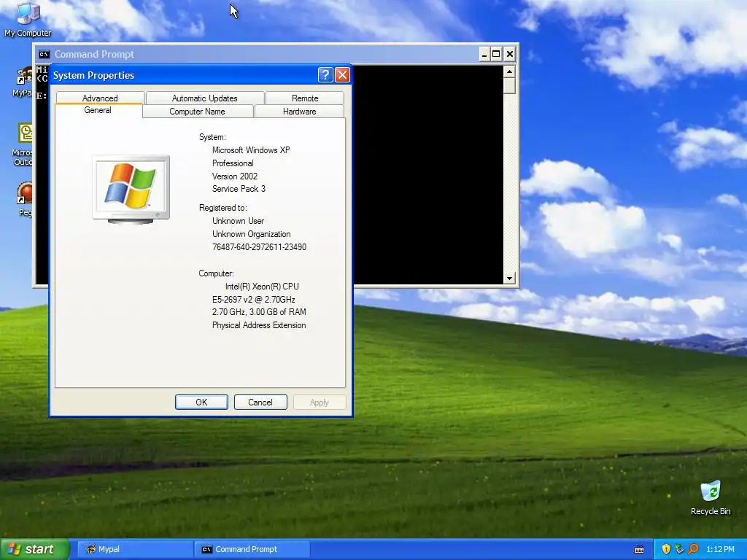
Task: Click the magnifier icon in system tray
Action: [693, 549]
